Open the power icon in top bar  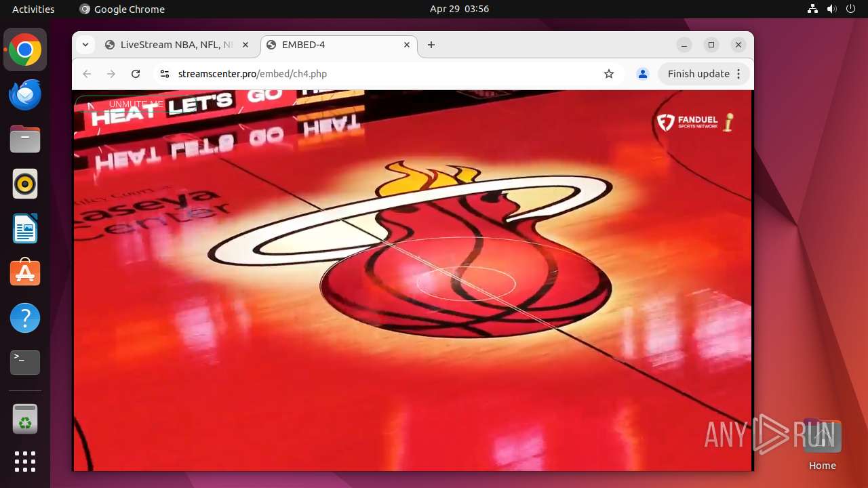point(851,9)
